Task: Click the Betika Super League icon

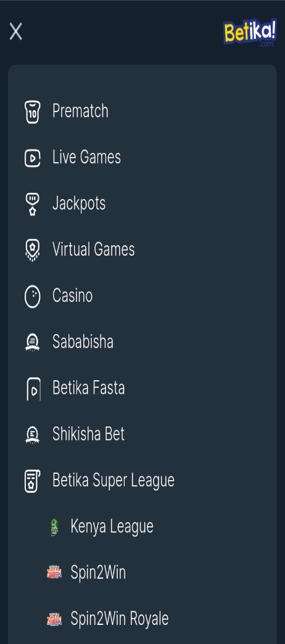Action: pyautogui.click(x=33, y=481)
